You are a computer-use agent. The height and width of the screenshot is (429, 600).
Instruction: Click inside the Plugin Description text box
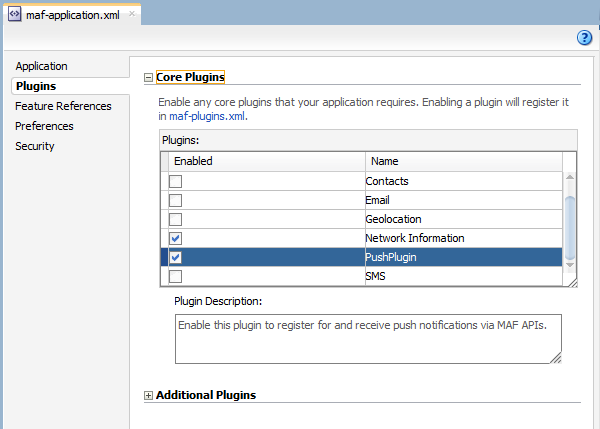[368, 339]
